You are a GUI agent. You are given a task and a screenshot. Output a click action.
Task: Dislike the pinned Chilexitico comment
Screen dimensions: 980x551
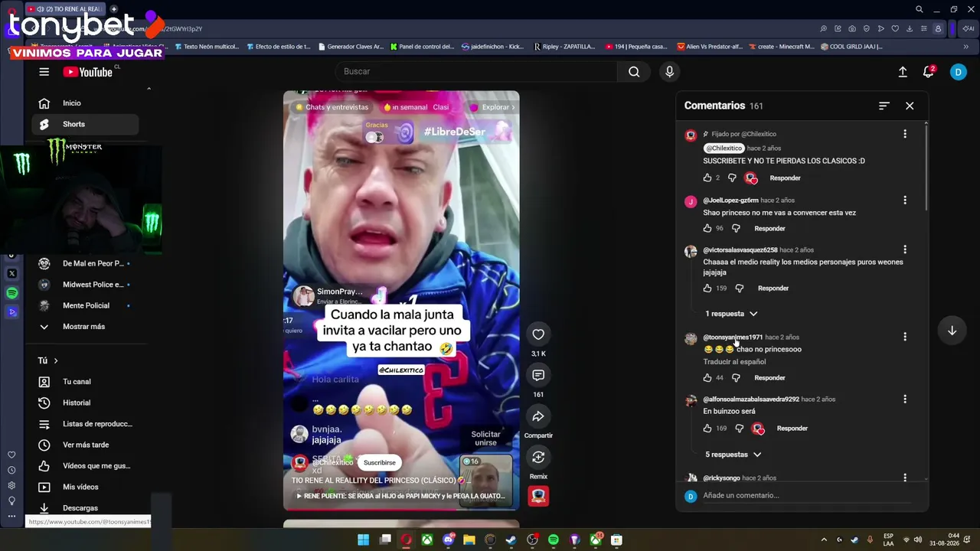point(732,178)
